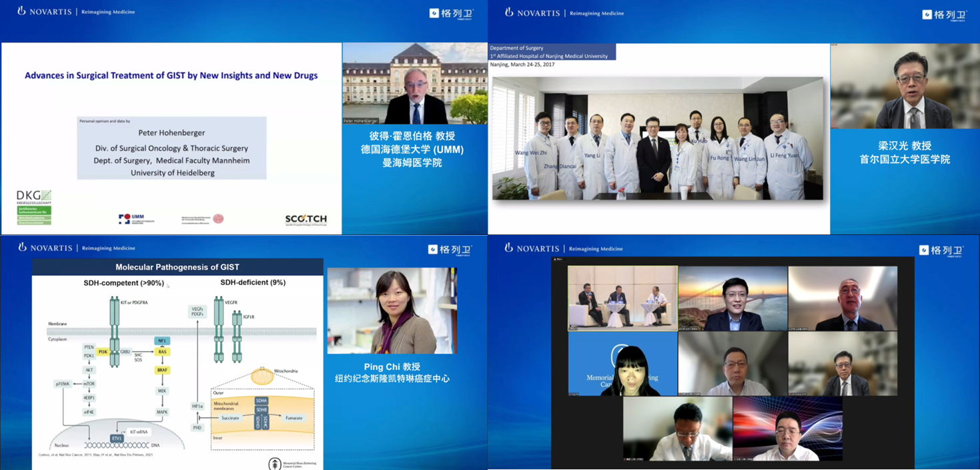The width and height of the screenshot is (980, 470).
Task: Click the Novartis logo above the eight-tile video gallery
Action: tap(564, 248)
